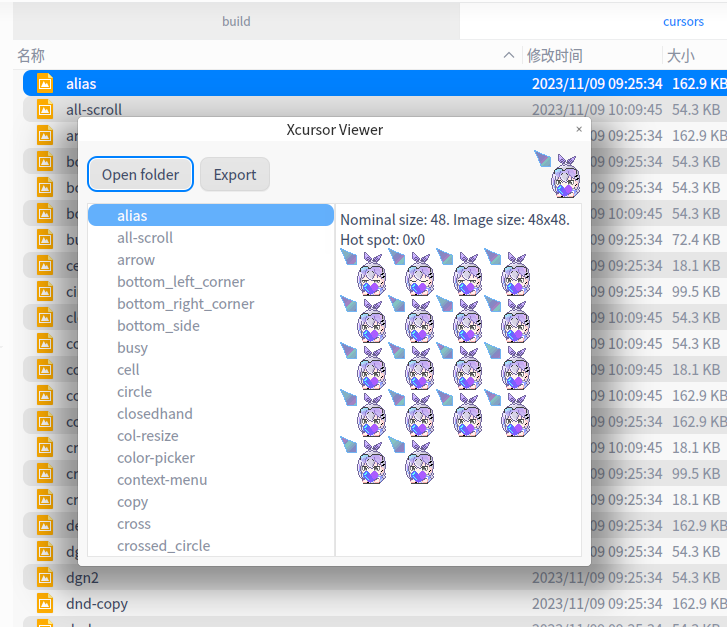Select bottom_left_corner in the cursor list
Screen dimensions: 727x627
pyautogui.click(x=181, y=282)
